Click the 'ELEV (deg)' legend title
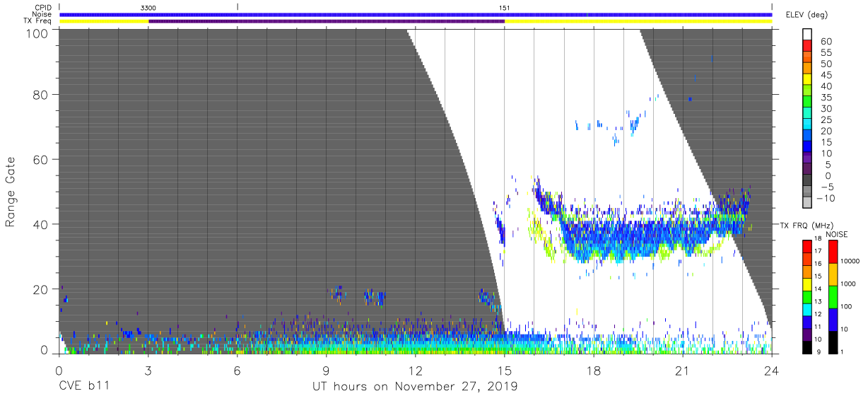 tap(807, 14)
